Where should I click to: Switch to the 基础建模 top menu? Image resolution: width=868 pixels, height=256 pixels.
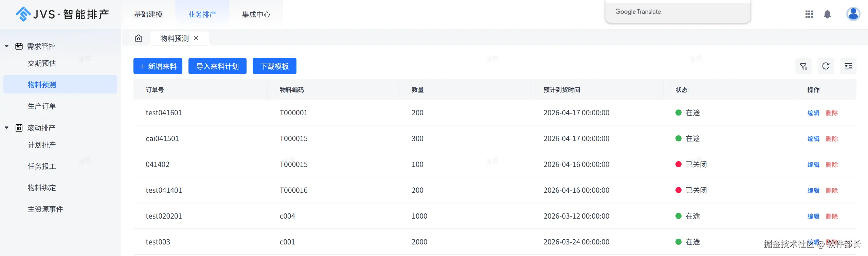(x=148, y=14)
